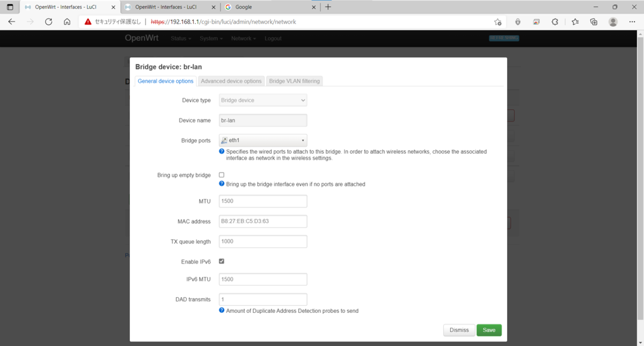Click the security warning triangle icon
Viewport: 644px width, 346px height.
click(88, 22)
